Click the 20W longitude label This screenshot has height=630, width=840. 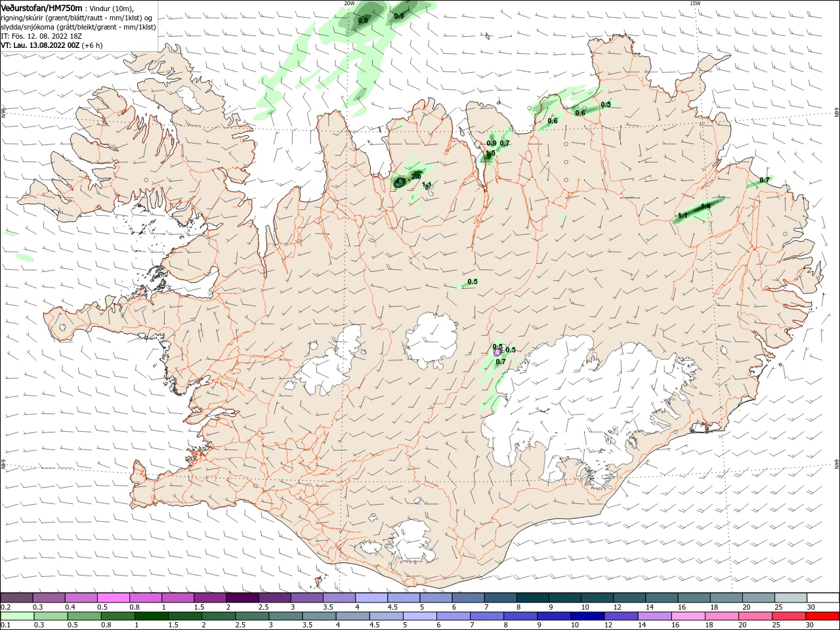point(349,3)
